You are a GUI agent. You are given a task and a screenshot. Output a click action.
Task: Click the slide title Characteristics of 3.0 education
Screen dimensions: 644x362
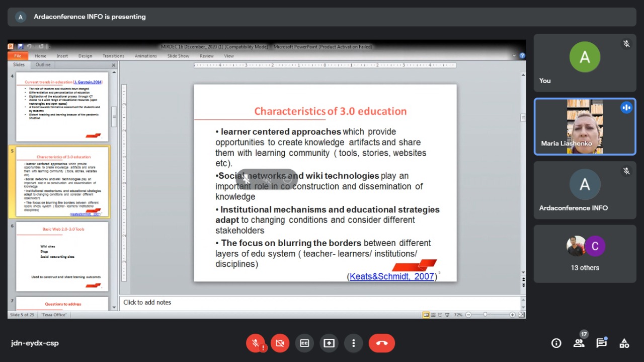point(331,111)
